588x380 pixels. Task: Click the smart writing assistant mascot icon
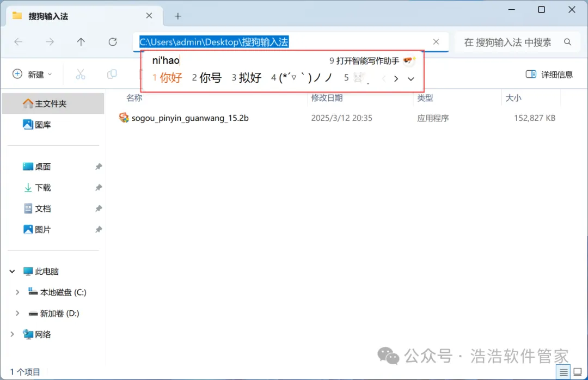tap(408, 60)
